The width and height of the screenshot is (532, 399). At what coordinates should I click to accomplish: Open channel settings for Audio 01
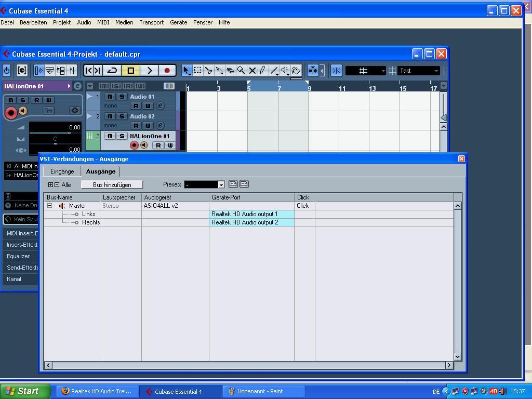pos(160,106)
